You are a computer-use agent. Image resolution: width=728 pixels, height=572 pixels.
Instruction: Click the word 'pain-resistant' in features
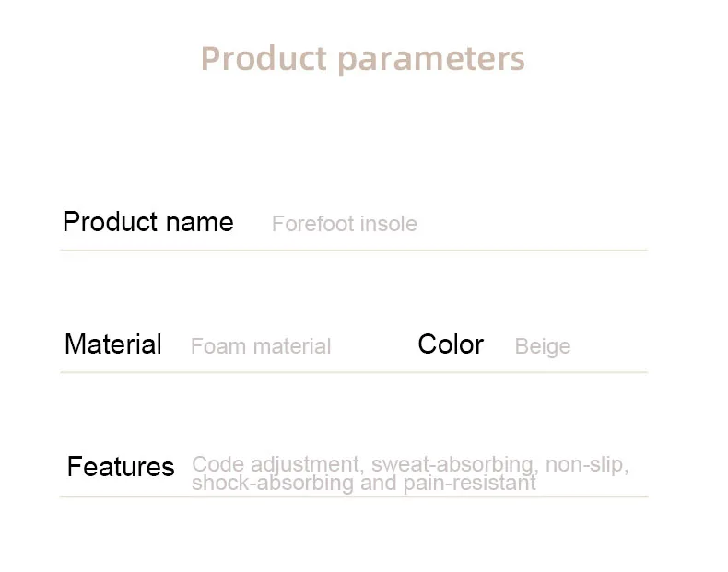(469, 484)
